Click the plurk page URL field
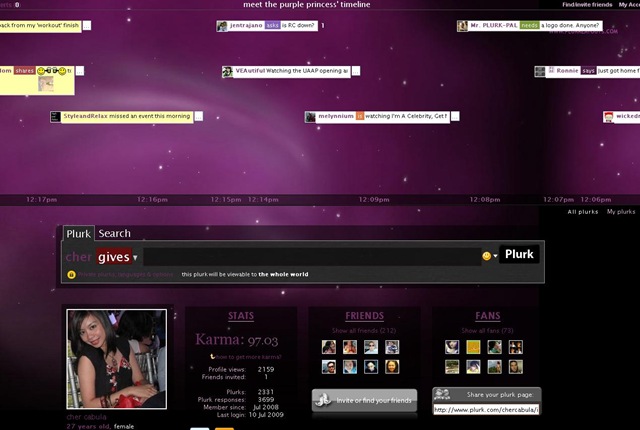This screenshot has height=430, width=640. pyautogui.click(x=487, y=410)
